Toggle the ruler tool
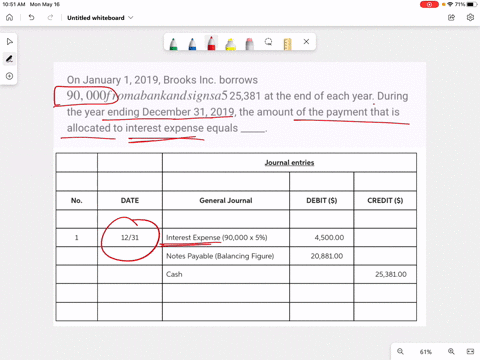480x360 pixels. (287, 44)
